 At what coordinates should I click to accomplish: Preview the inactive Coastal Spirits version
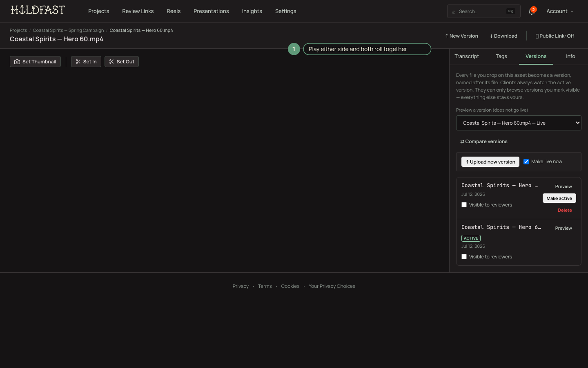(x=563, y=186)
